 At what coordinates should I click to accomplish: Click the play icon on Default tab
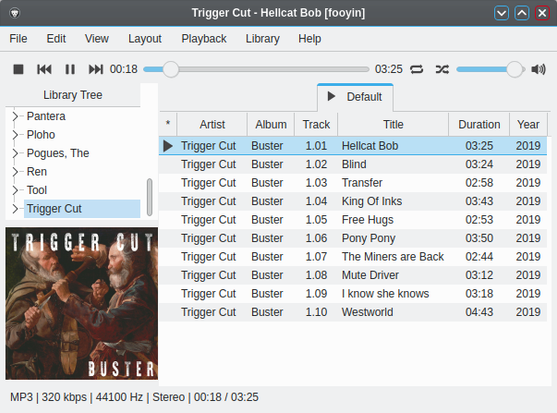pyautogui.click(x=331, y=96)
